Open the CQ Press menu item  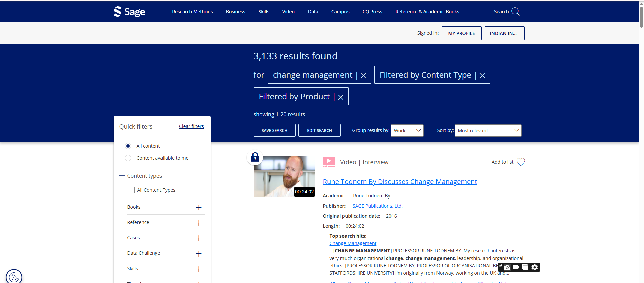click(372, 12)
